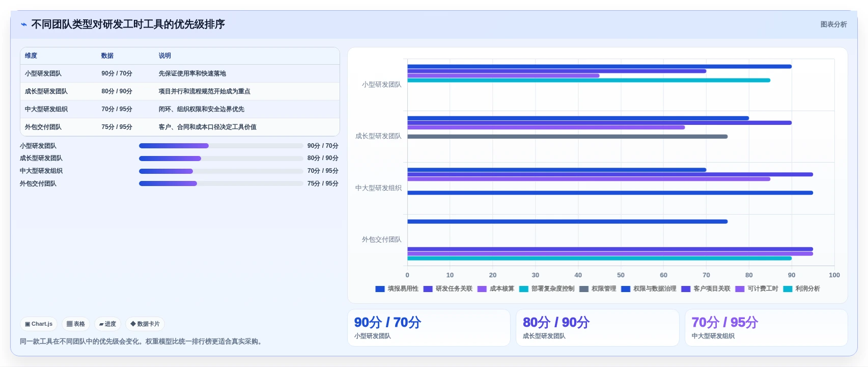Toggle the 研发任务关联 legend series
Viewport: 868px width, 367px height.
coord(447,289)
